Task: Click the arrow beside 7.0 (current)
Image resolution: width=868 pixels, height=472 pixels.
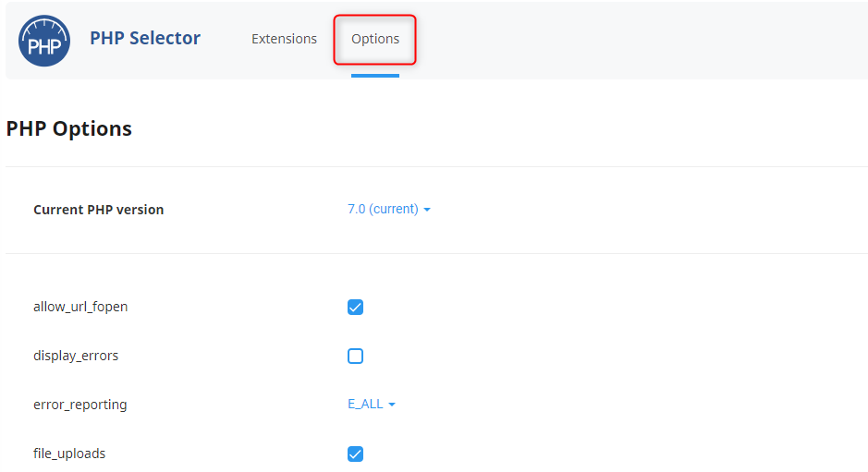Action: (427, 210)
